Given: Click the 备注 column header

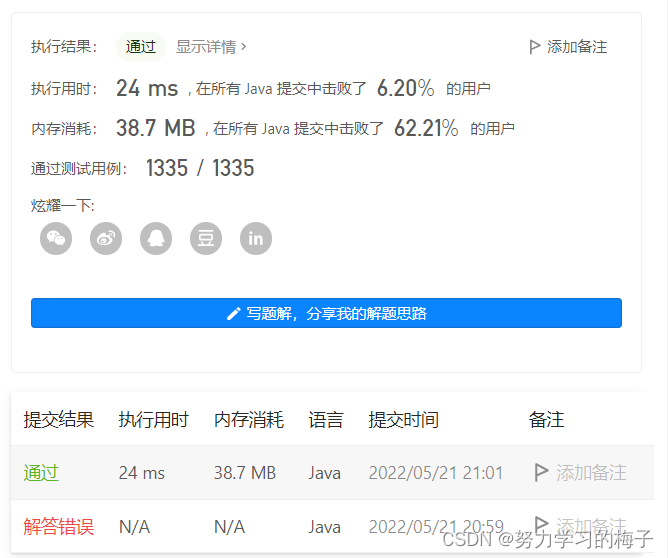Looking at the screenshot, I should point(547,420).
